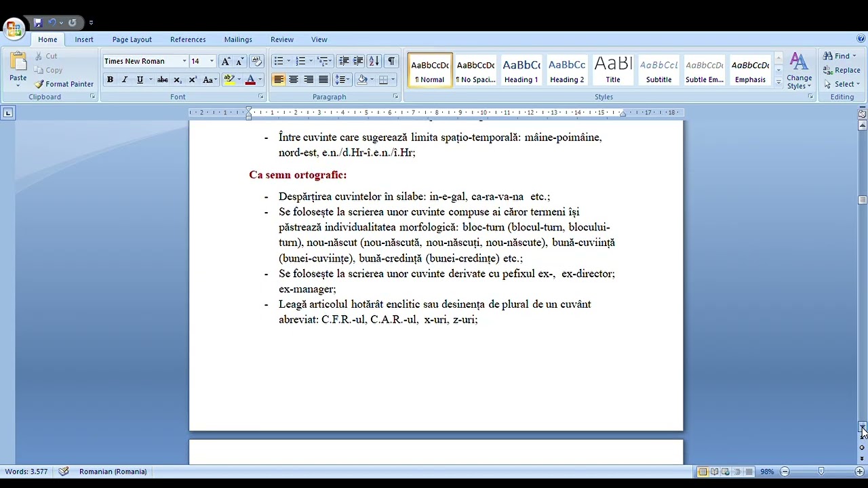868x488 pixels.
Task: Open the Review tab
Action: coord(282,39)
